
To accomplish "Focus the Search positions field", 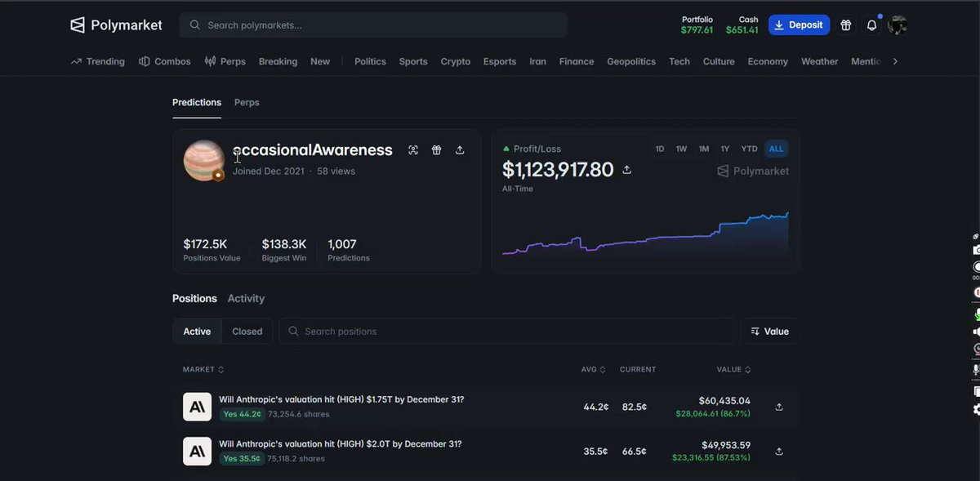I will (507, 332).
